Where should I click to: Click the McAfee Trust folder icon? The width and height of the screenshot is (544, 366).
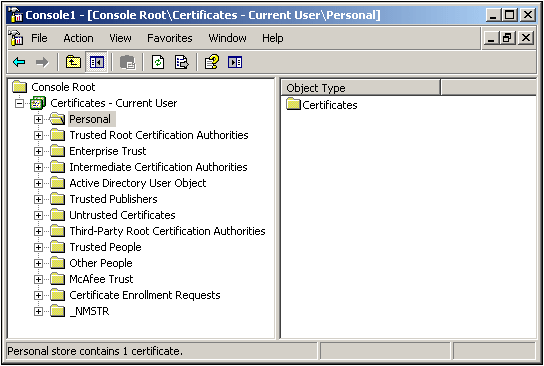pos(57,279)
